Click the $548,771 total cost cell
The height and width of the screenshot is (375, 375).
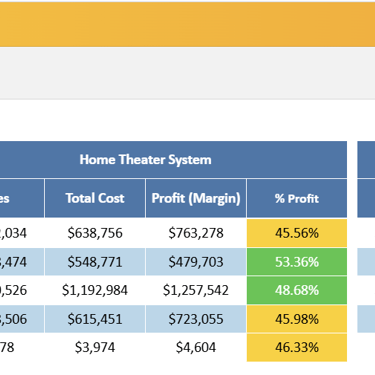pos(95,262)
